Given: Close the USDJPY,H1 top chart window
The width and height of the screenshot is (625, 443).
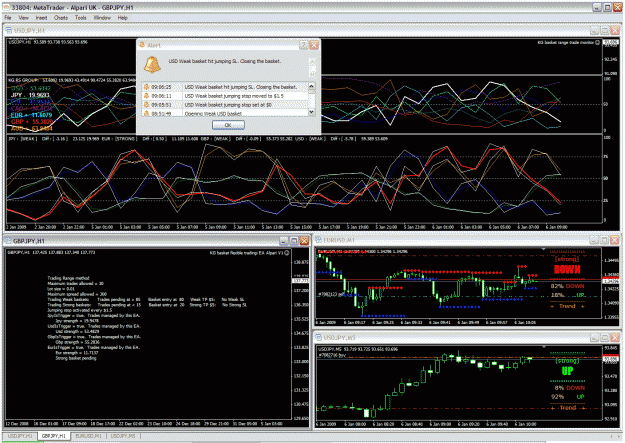Looking at the screenshot, I should (x=615, y=30).
